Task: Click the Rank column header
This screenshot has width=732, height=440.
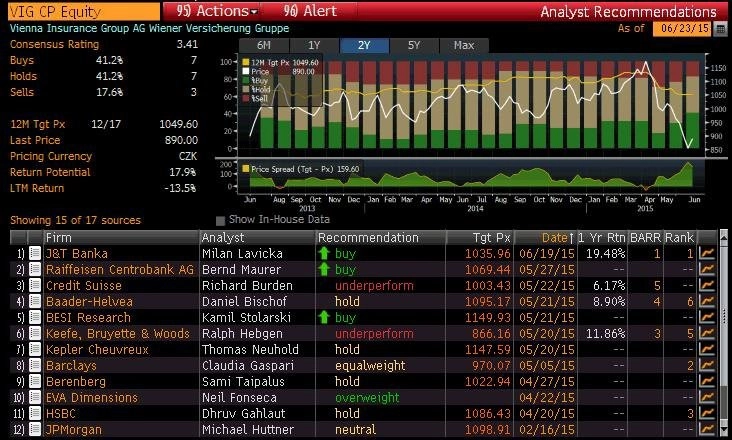Action: 680,237
